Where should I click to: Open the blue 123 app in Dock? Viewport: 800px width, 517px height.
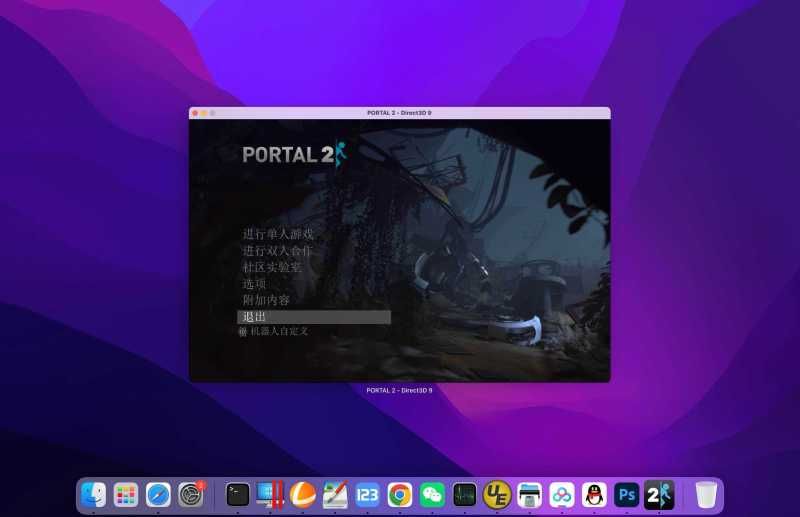tap(367, 495)
